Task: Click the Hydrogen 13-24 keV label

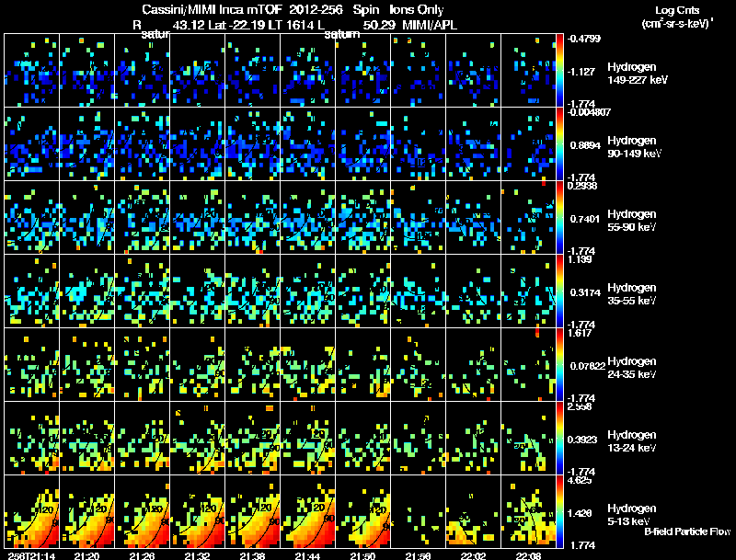Action: point(632,440)
